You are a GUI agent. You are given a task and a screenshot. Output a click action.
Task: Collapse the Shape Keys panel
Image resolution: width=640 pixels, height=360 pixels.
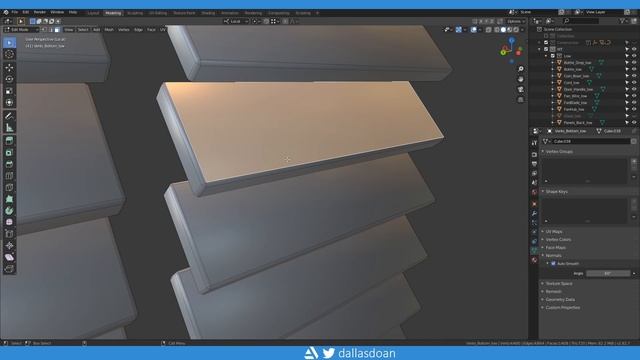[557, 191]
